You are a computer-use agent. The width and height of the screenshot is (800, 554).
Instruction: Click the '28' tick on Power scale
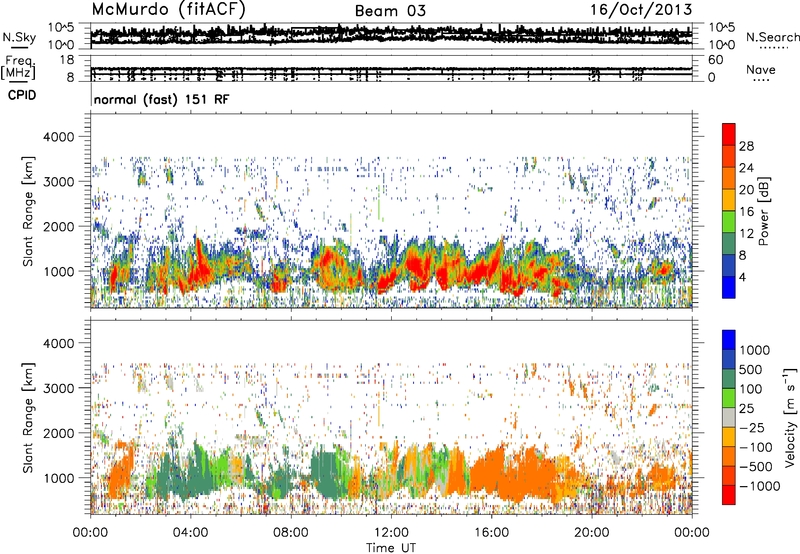point(746,146)
